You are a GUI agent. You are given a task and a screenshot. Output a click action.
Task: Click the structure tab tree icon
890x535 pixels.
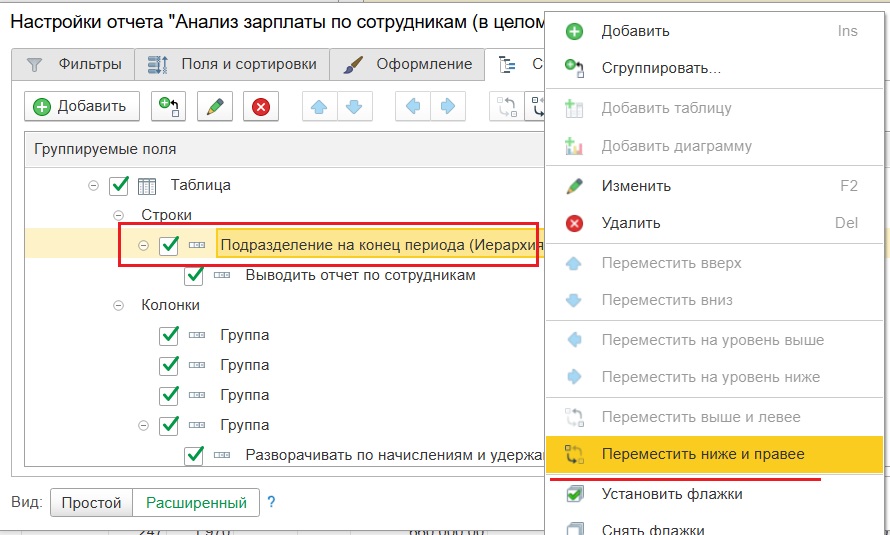pyautogui.click(x=507, y=65)
